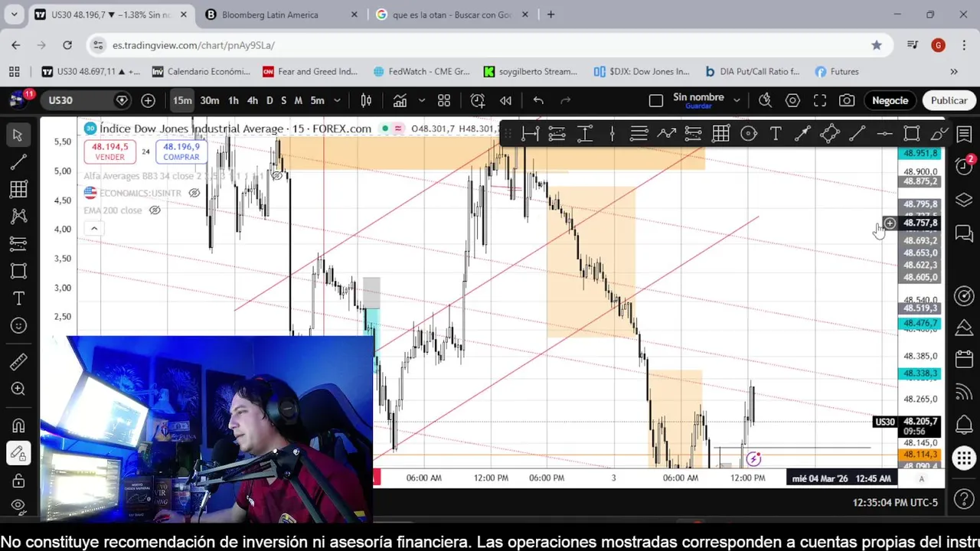Select the table grid tool in floating toolbar
Viewport: 980px width, 551px height.
(721, 134)
